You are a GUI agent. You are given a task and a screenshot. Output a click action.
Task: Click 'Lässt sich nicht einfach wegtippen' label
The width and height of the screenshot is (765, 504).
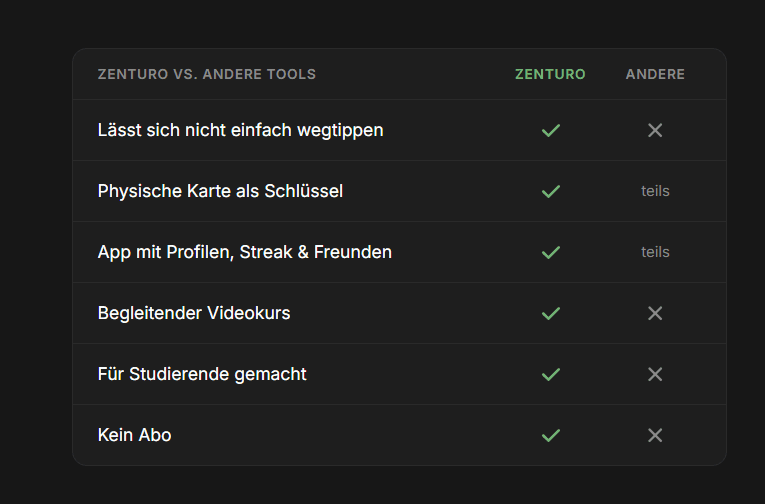(x=241, y=130)
